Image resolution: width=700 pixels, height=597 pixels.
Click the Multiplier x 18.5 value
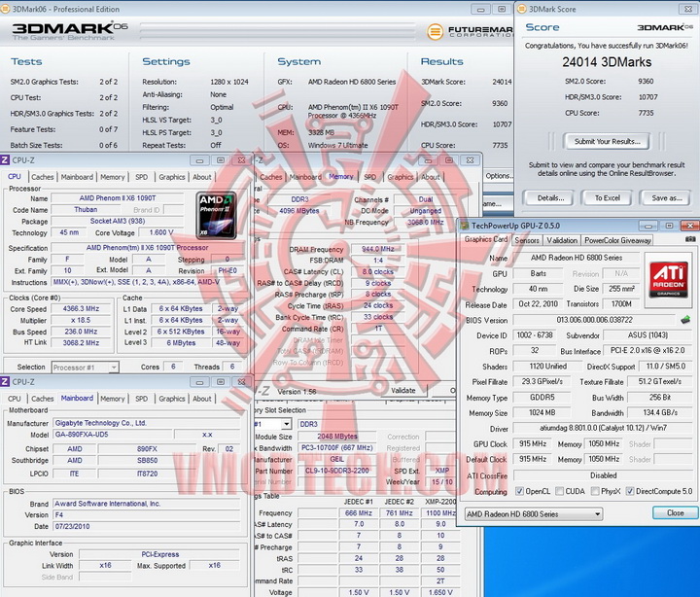(81, 320)
